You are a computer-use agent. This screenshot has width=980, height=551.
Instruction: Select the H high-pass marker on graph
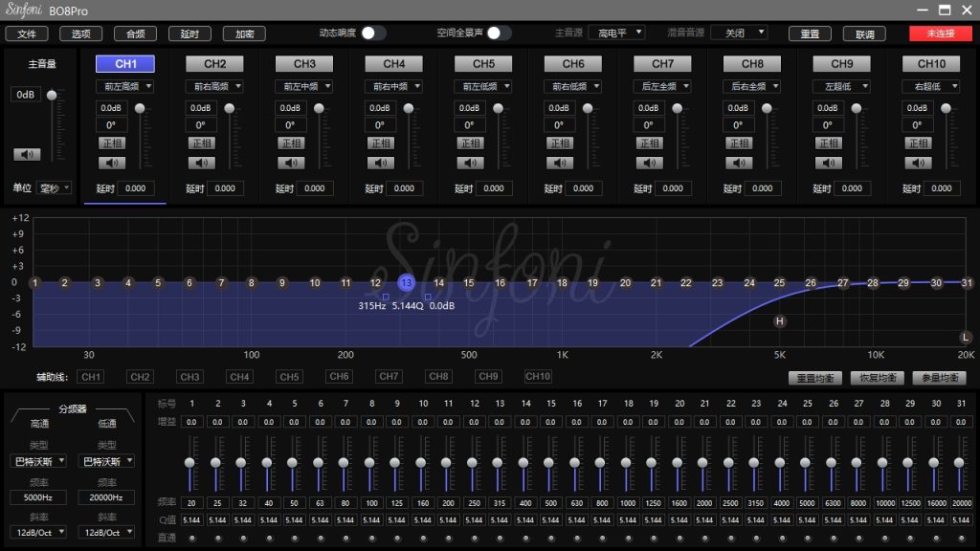click(779, 321)
